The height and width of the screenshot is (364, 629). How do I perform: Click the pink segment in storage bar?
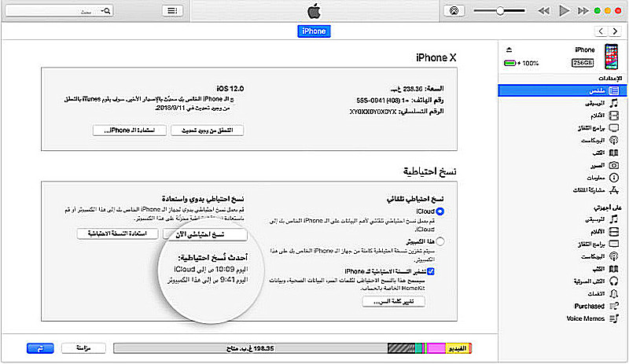point(436,348)
